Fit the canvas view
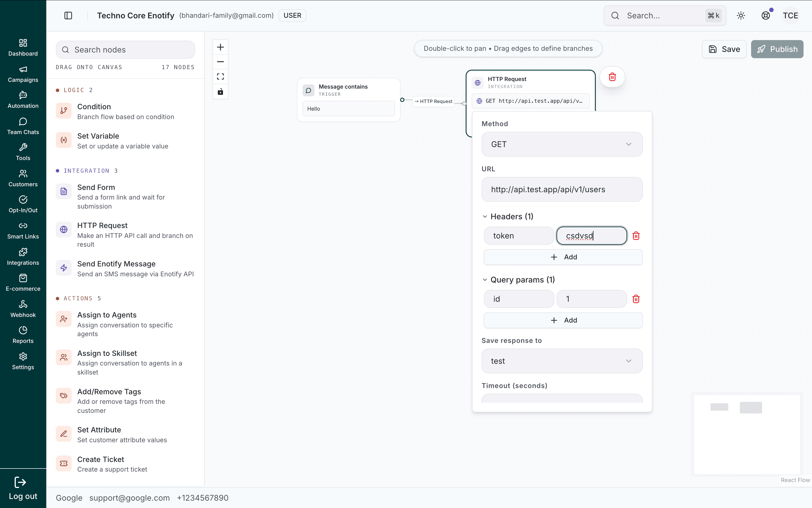 point(220,76)
